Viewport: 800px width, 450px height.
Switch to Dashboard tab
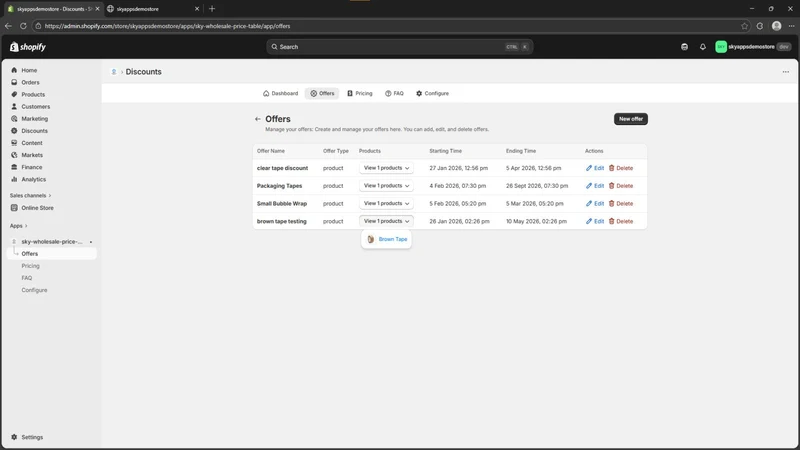point(281,93)
